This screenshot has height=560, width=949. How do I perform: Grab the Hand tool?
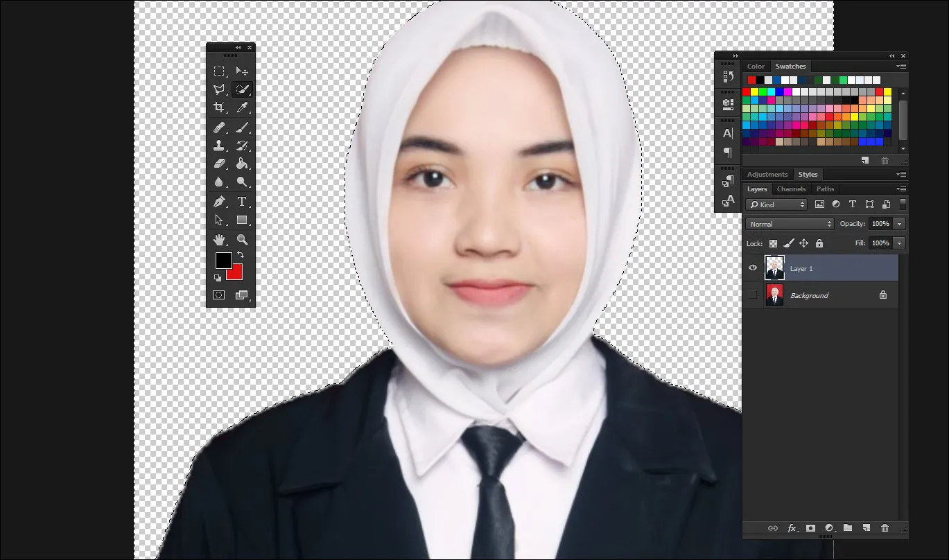(219, 239)
